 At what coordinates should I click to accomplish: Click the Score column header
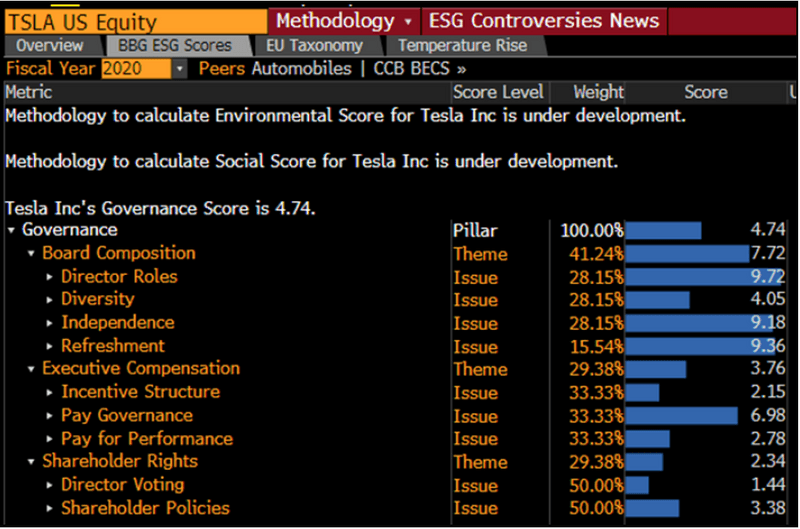pyautogui.click(x=706, y=92)
